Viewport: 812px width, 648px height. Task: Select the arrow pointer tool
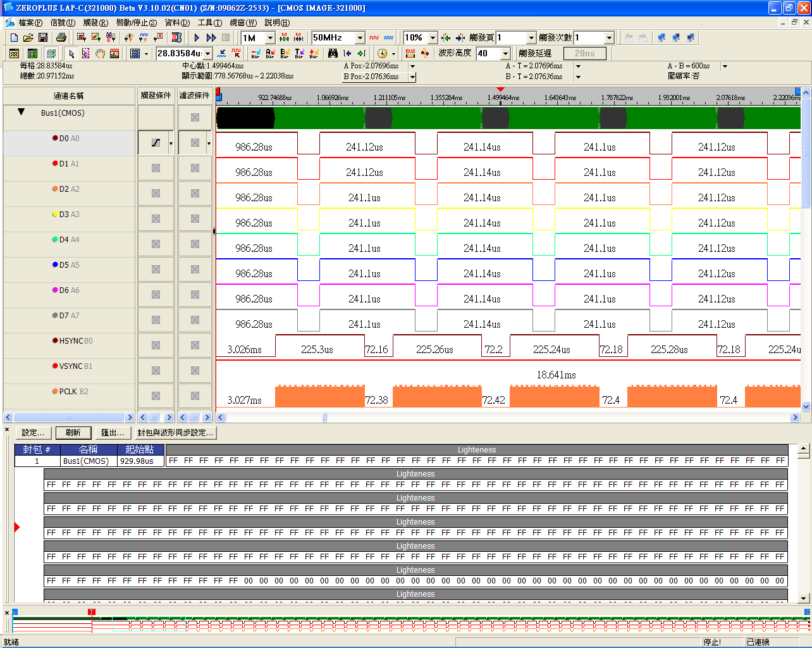coord(71,54)
